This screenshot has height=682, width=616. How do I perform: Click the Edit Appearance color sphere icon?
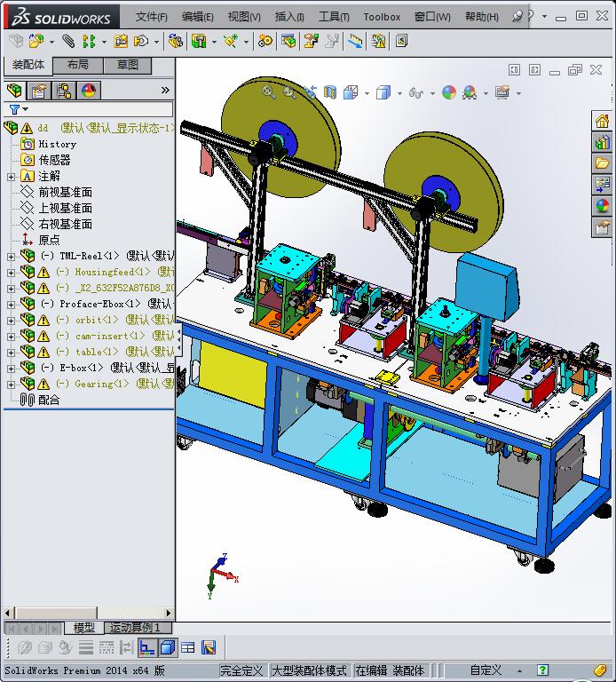tap(448, 92)
